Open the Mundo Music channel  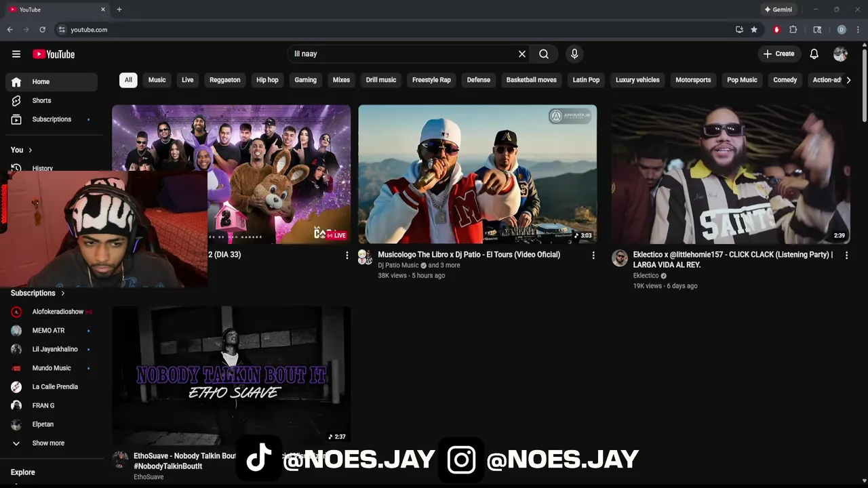pos(52,368)
